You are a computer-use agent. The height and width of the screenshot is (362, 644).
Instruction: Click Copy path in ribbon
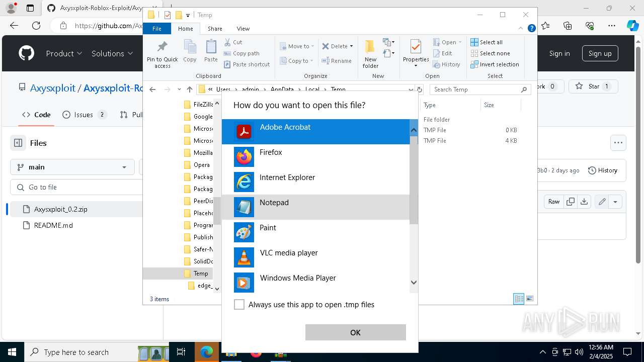[242, 53]
